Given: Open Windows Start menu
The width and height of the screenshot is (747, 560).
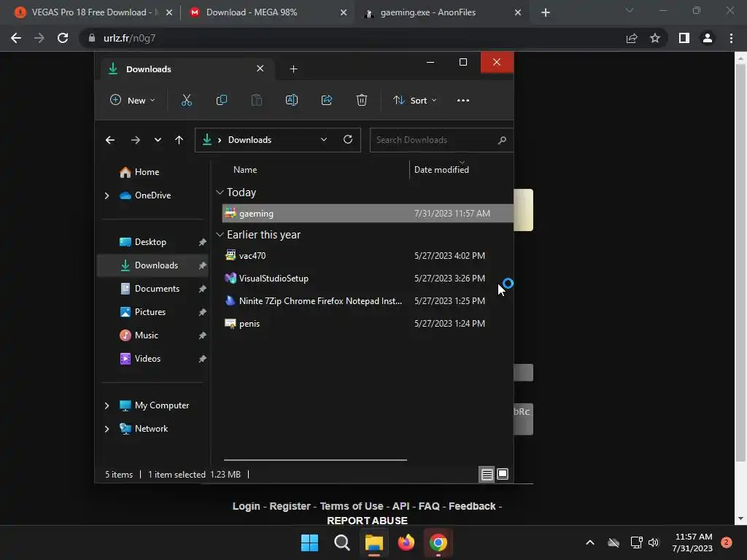Looking at the screenshot, I should click(x=309, y=542).
